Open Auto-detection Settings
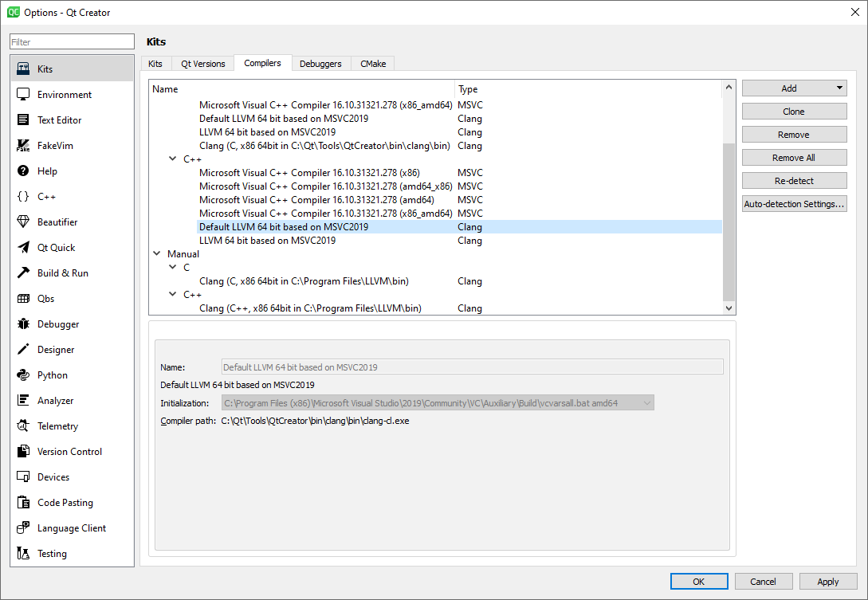This screenshot has height=600, width=868. point(795,204)
